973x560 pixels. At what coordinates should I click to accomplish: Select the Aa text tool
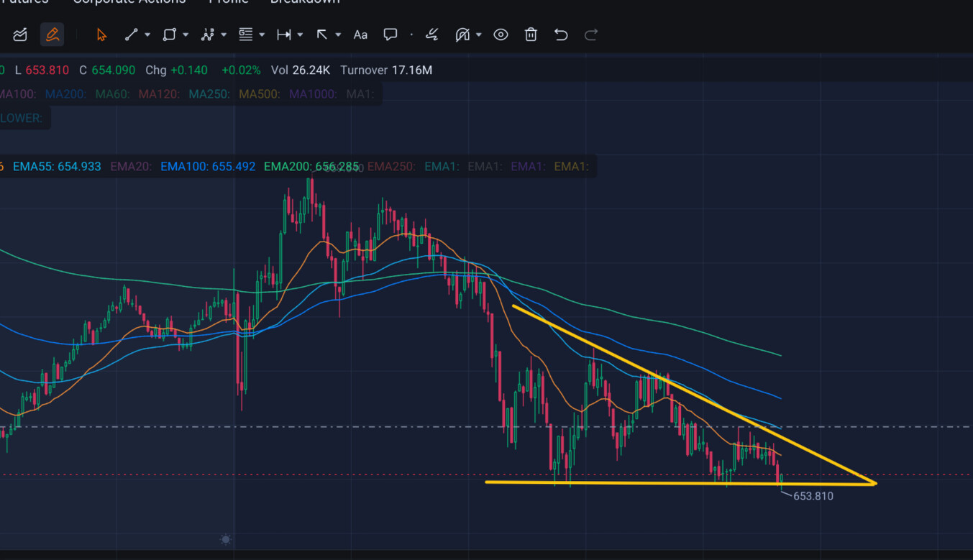pos(360,35)
